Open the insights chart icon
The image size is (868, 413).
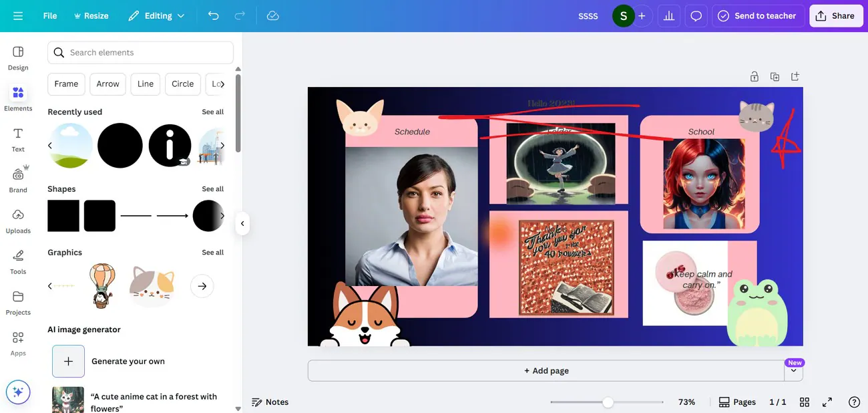pos(668,15)
